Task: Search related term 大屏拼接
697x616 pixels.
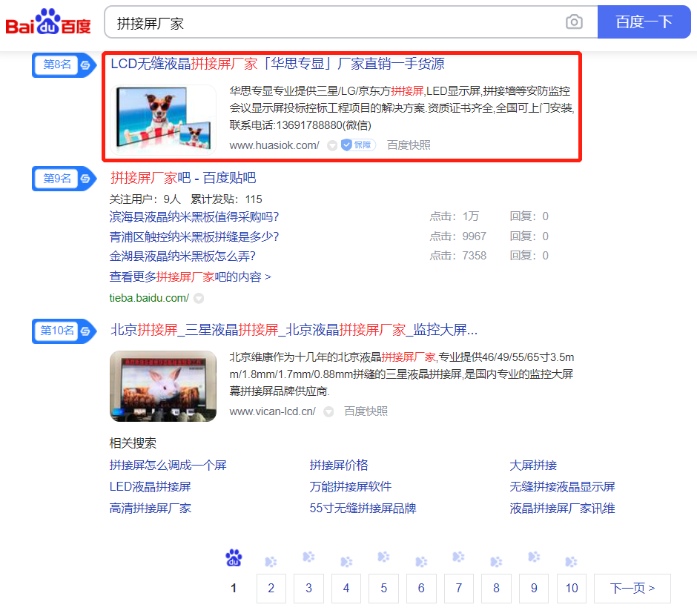Action: (533, 466)
